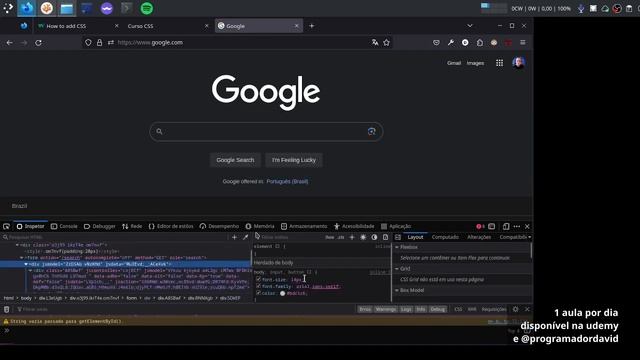The image size is (640, 360).
Task: Click the I'm Feeling Lucky button
Action: point(294,160)
